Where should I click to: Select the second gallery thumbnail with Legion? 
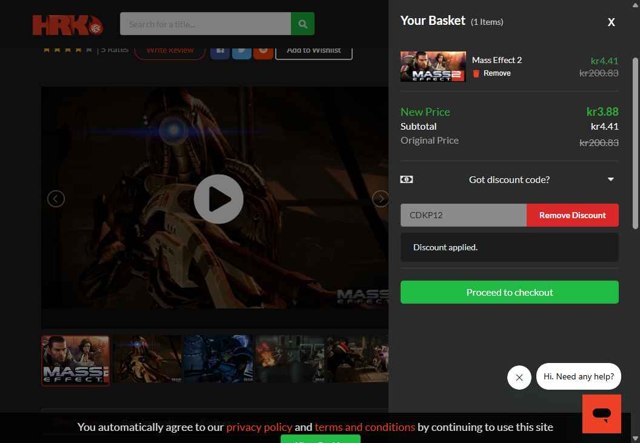tap(147, 359)
